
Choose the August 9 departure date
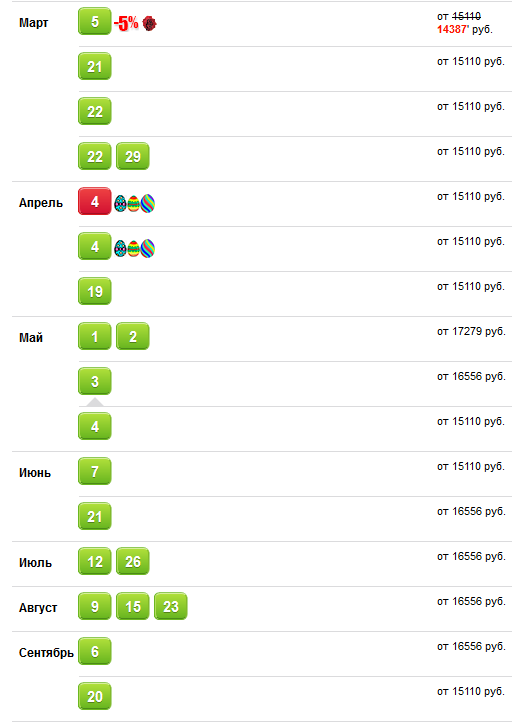94,606
